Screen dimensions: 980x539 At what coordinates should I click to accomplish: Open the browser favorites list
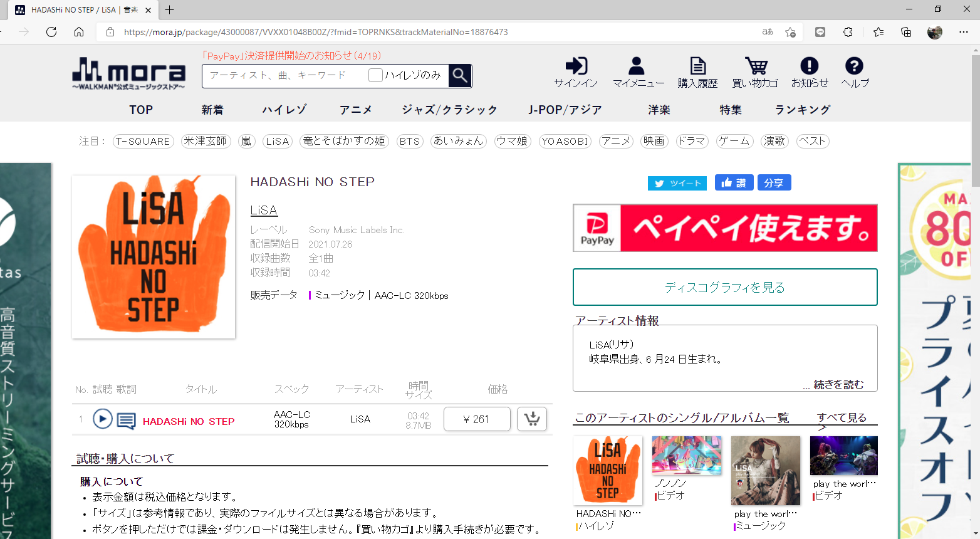pyautogui.click(x=878, y=32)
